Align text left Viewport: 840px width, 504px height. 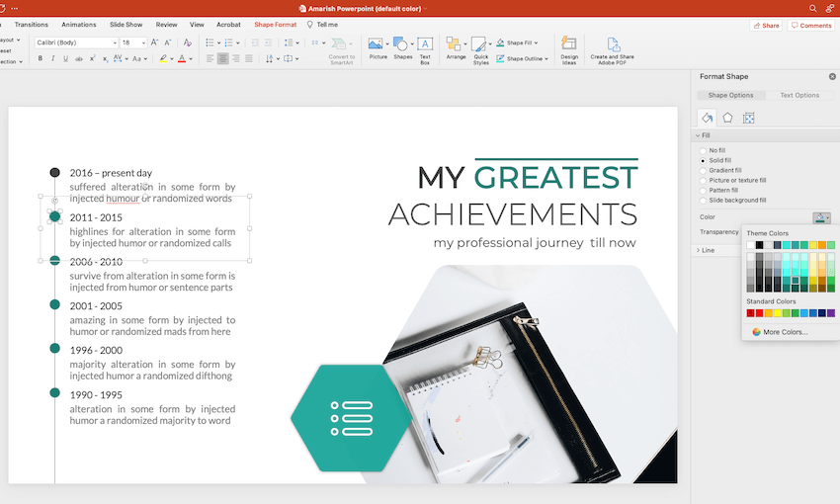[210, 59]
